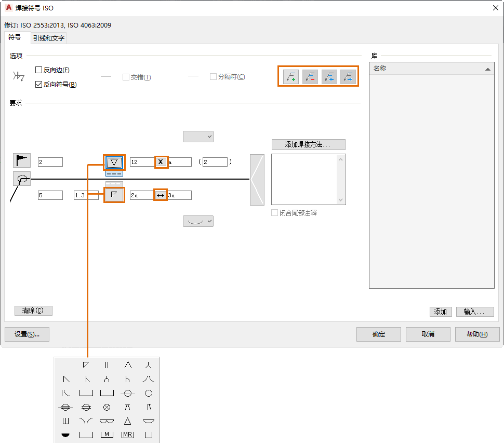Uncheck the 反向符号(B) checkbox

pyautogui.click(x=38, y=85)
